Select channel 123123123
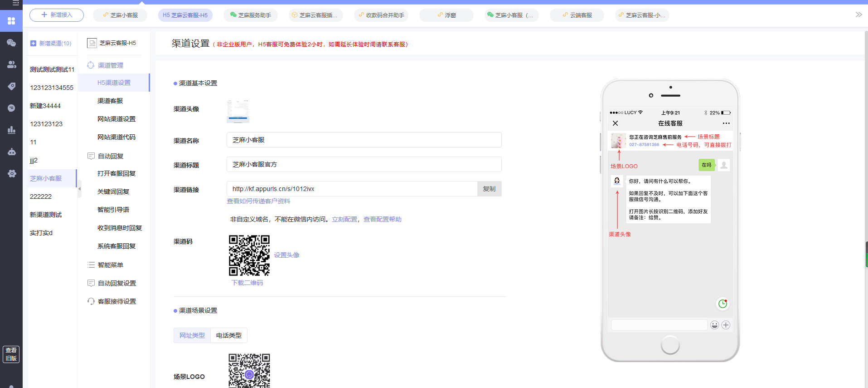 point(52,124)
